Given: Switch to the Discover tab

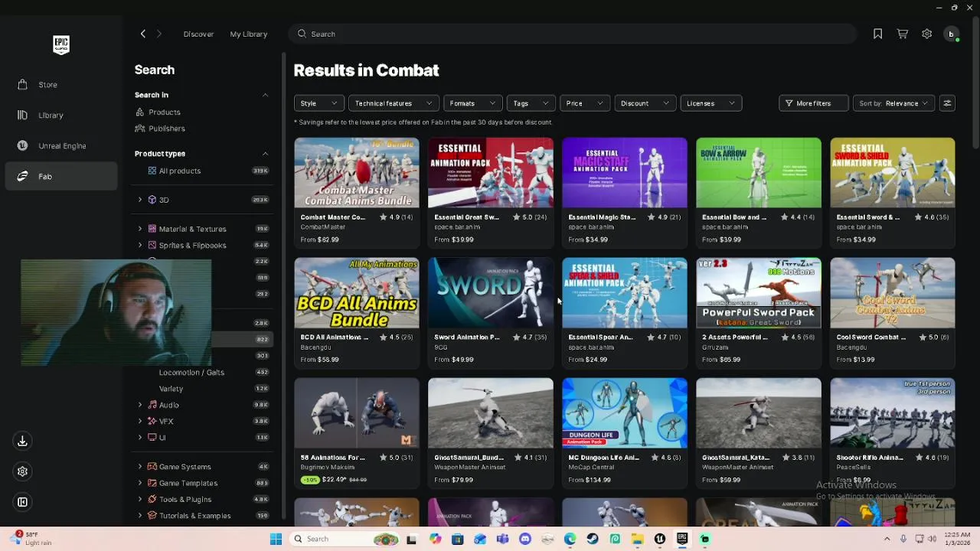Looking at the screenshot, I should coord(198,34).
